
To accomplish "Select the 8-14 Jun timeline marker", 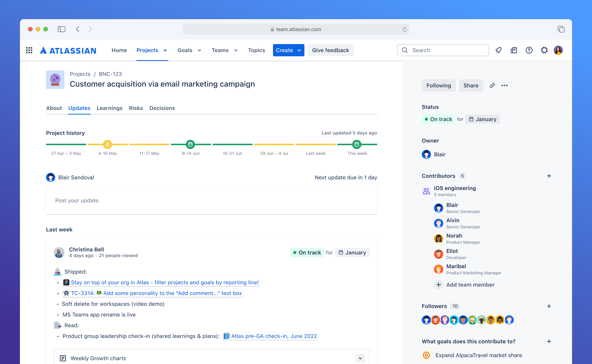I will pyautogui.click(x=191, y=144).
